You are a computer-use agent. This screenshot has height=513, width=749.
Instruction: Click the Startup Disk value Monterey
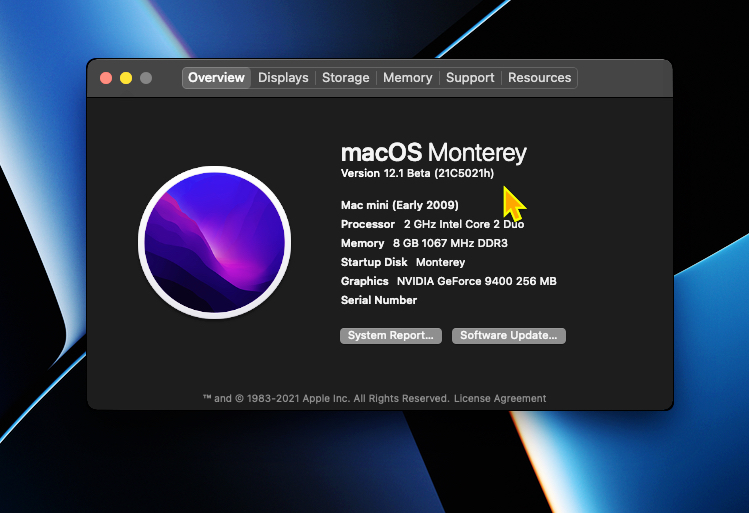(x=440, y=262)
